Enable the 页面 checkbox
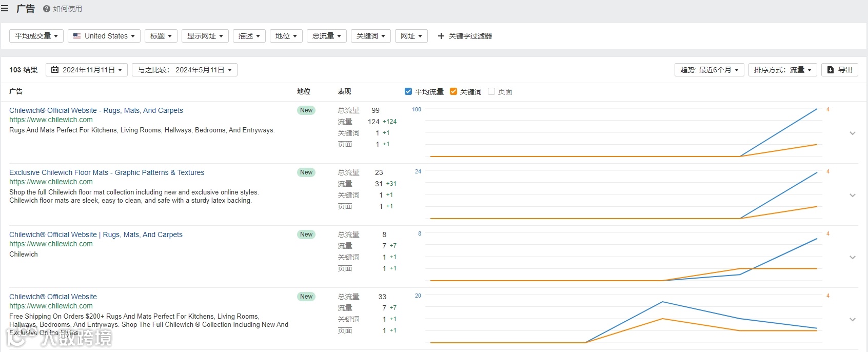Viewport: 868px width, 352px height. [491, 91]
